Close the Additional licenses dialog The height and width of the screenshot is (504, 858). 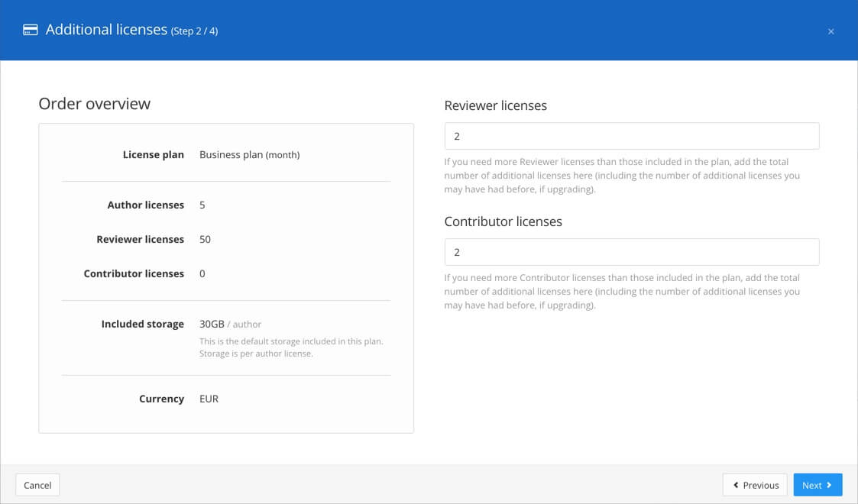(831, 31)
